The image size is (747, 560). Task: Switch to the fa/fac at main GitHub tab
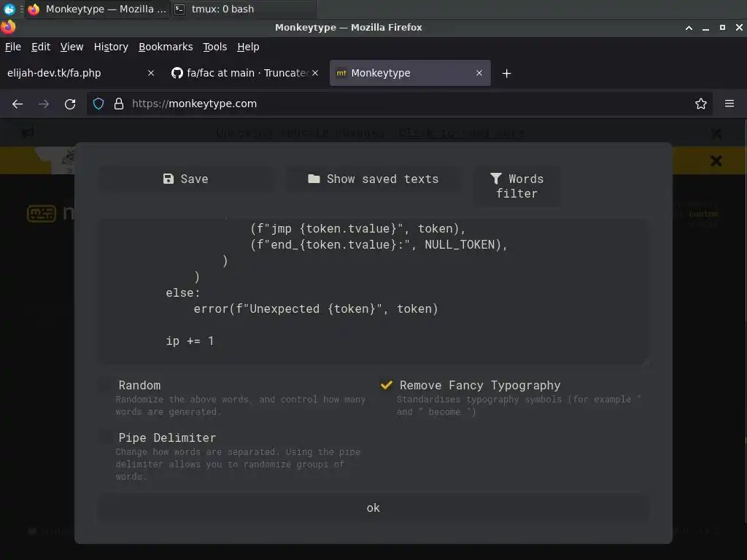(x=244, y=74)
